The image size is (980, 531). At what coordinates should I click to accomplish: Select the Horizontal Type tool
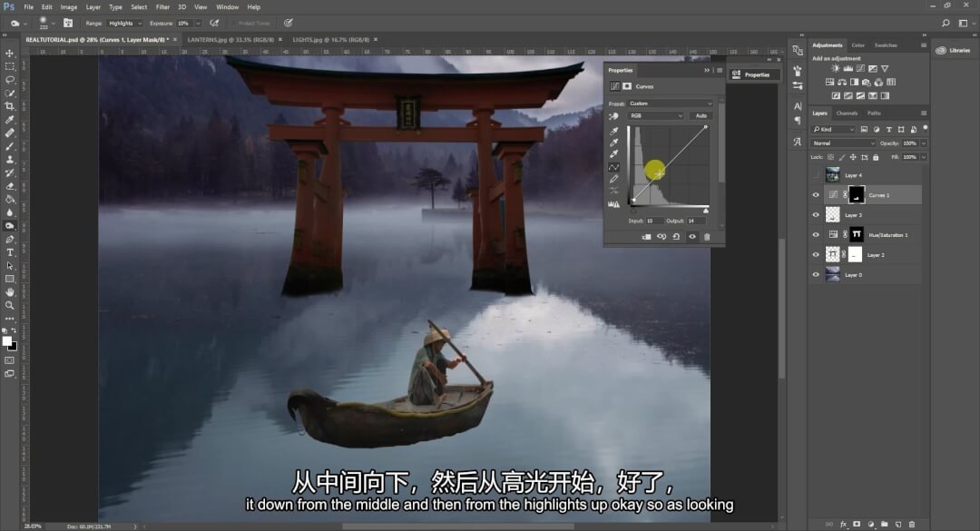coord(9,252)
